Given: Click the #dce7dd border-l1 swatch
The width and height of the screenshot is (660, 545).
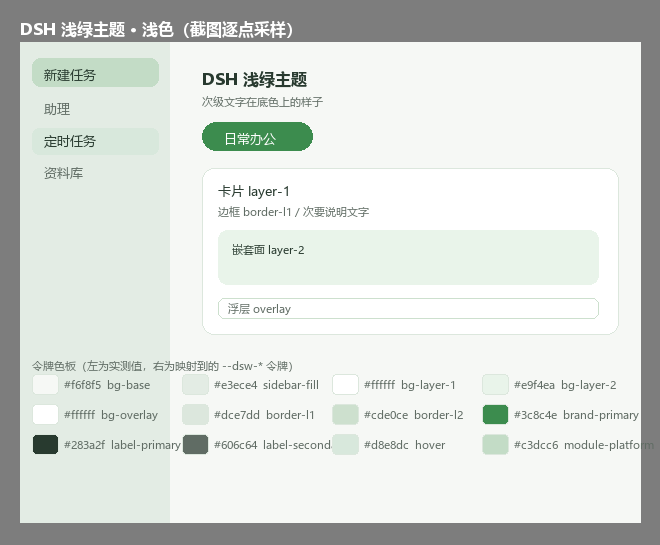Looking at the screenshot, I should pyautogui.click(x=195, y=415).
